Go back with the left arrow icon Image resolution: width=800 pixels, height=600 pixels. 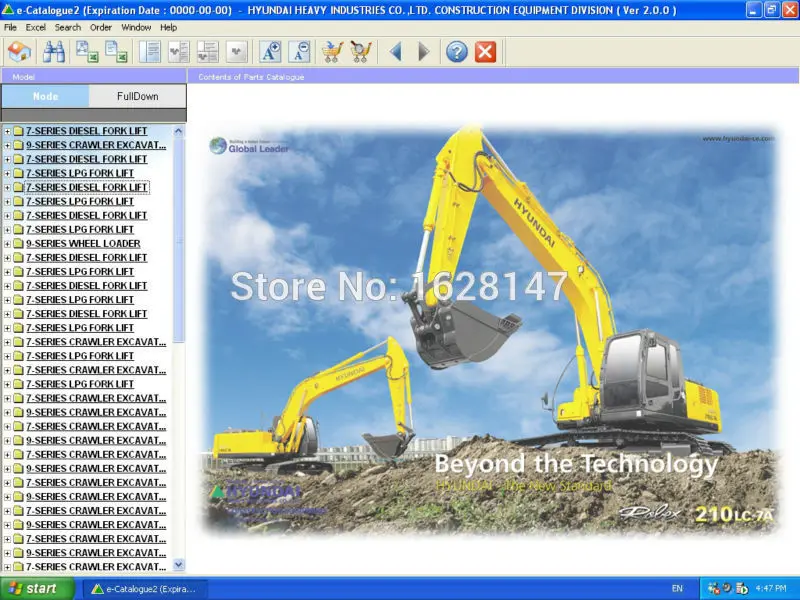click(x=395, y=52)
